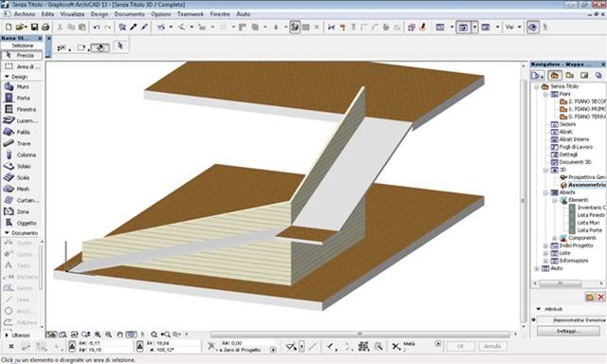The width and height of the screenshot is (607, 364).
Task: Open the Design menu
Action: (x=100, y=14)
